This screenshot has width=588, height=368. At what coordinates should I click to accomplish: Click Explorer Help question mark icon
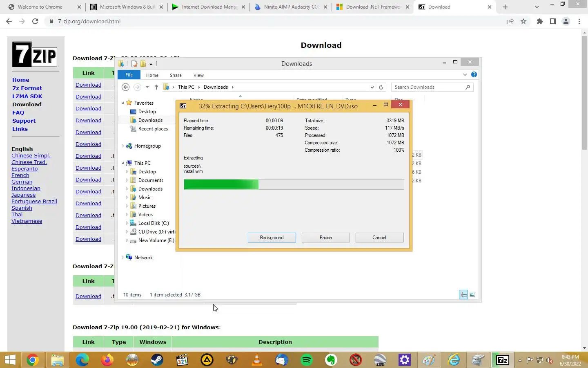474,74
